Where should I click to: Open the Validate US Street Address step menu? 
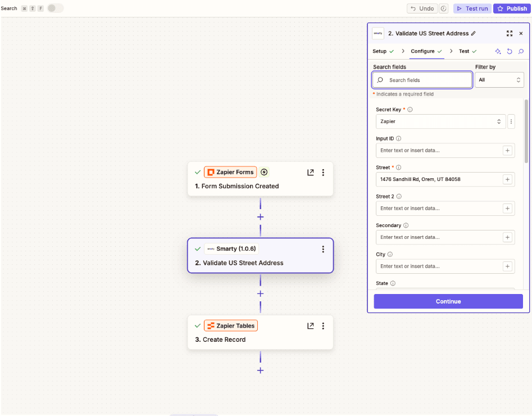click(x=323, y=249)
